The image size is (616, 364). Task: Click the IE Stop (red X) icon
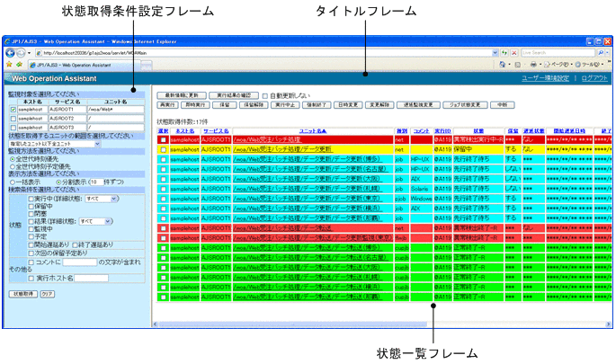(514, 53)
